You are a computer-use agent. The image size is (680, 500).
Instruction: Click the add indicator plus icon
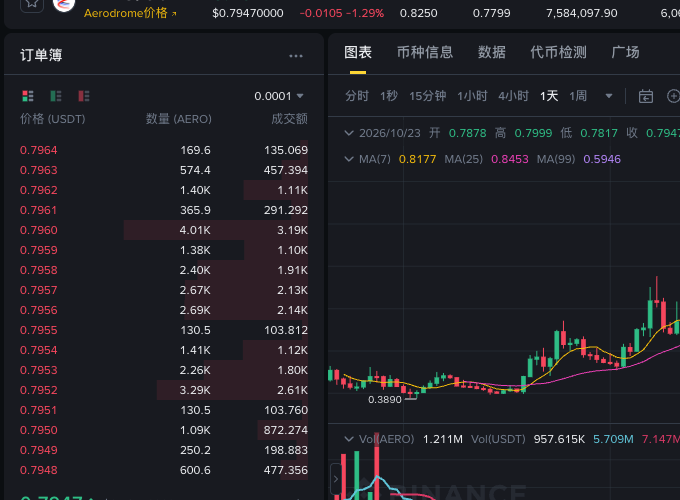(x=673, y=96)
